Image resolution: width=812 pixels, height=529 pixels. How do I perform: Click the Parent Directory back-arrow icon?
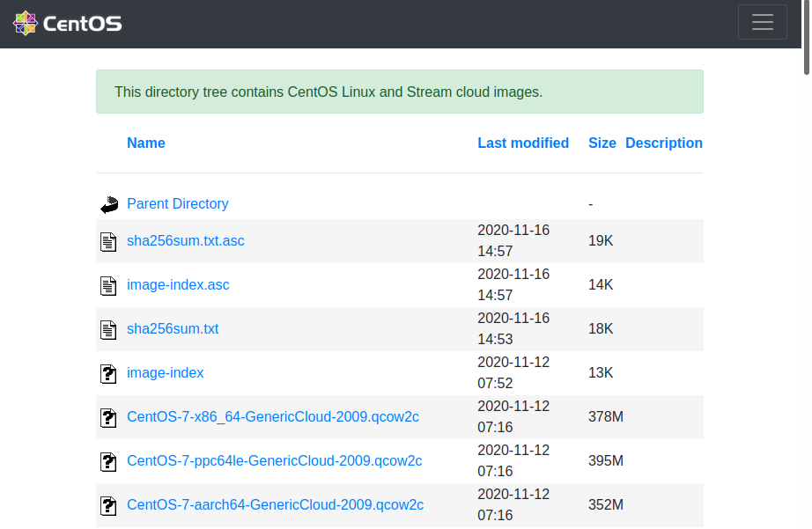click(108, 204)
